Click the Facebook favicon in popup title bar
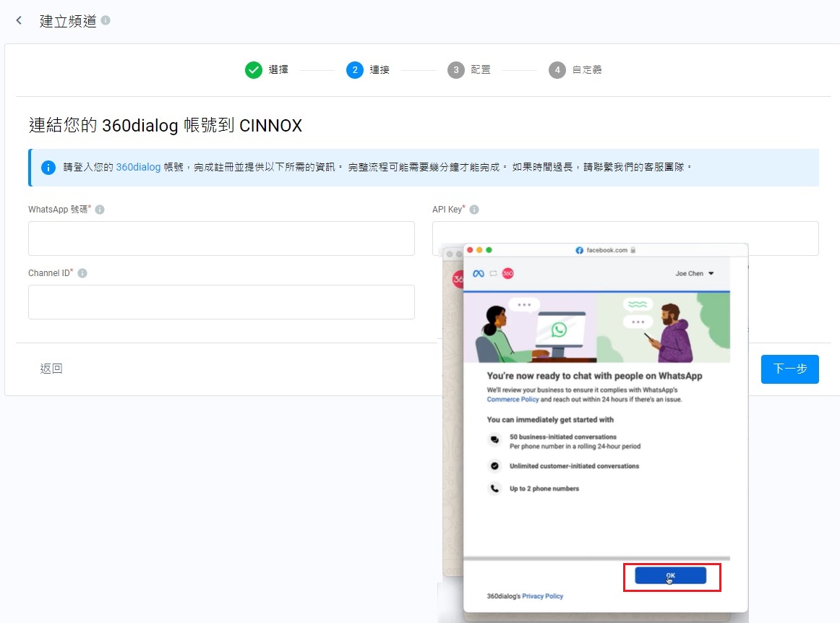The image size is (840, 623). point(579,250)
